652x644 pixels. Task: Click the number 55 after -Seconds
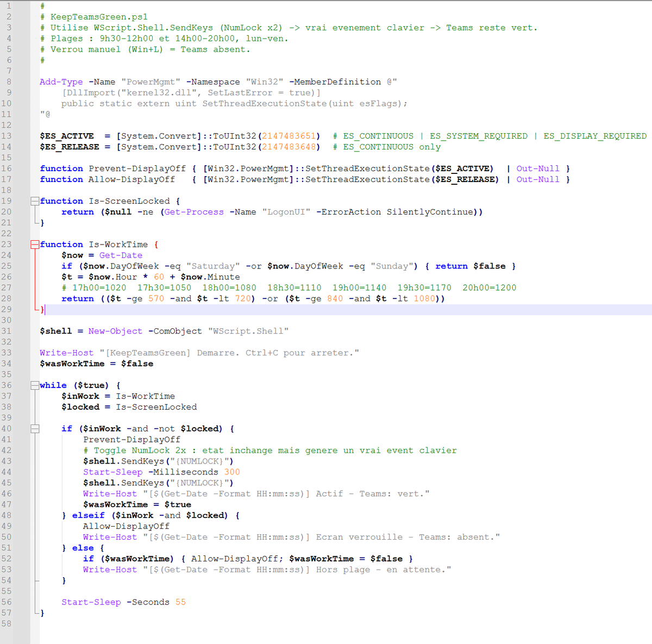180,603
